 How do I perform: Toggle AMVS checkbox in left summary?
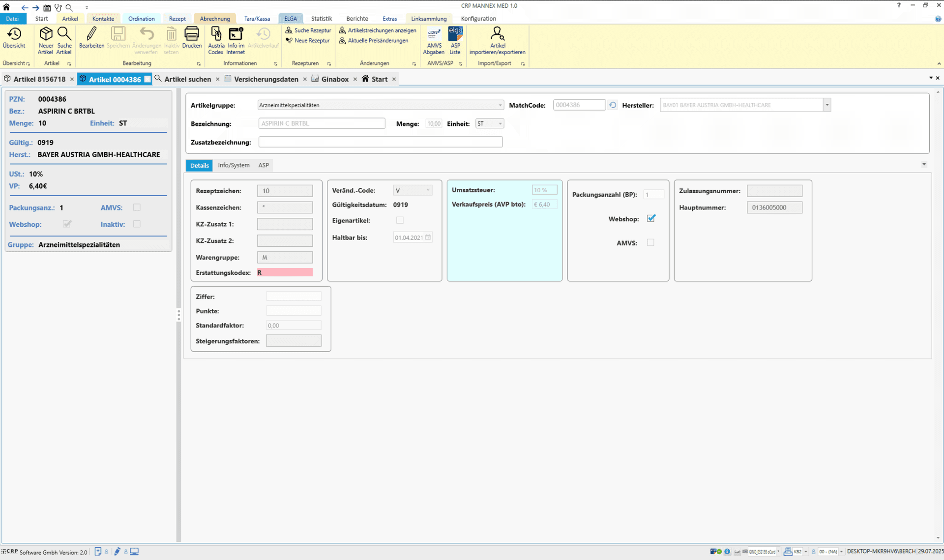(x=137, y=207)
